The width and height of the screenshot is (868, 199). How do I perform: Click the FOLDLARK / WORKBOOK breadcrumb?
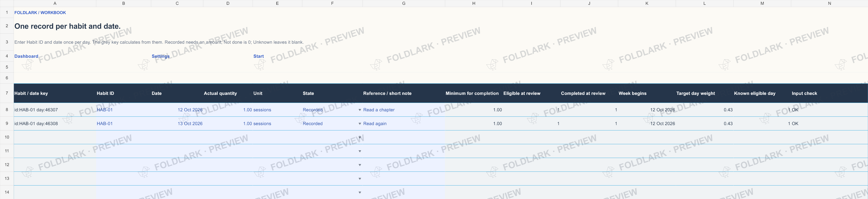tap(40, 13)
